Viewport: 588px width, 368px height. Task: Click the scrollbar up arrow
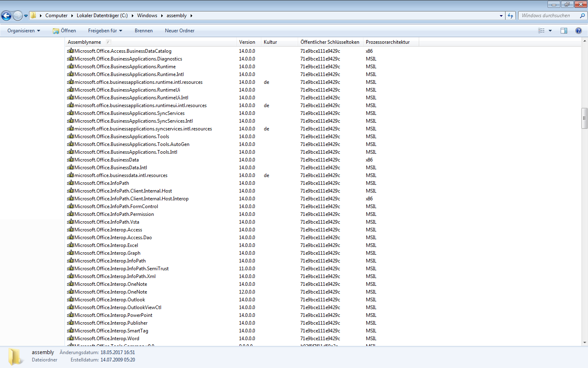(584, 41)
